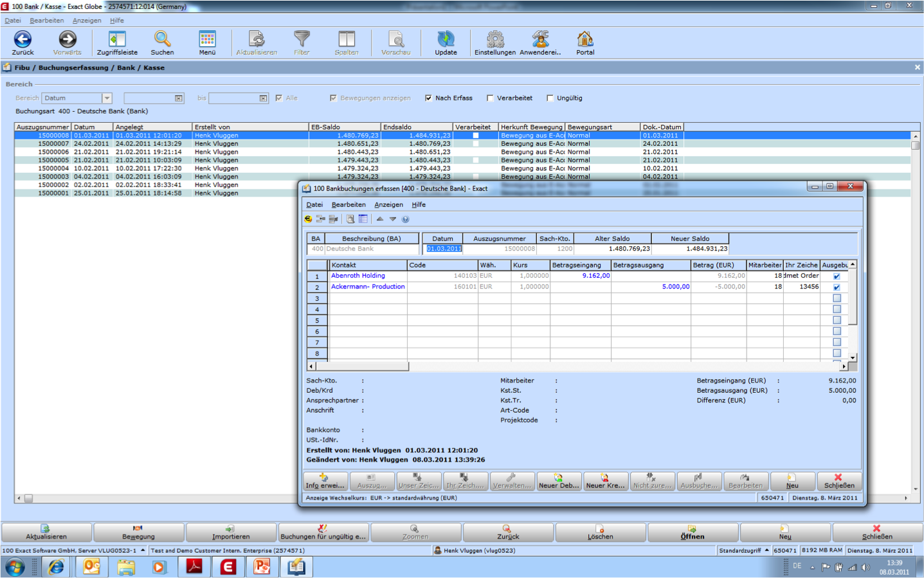This screenshot has width=924, height=578.
Task: Open the Portal house icon
Action: pos(585,40)
